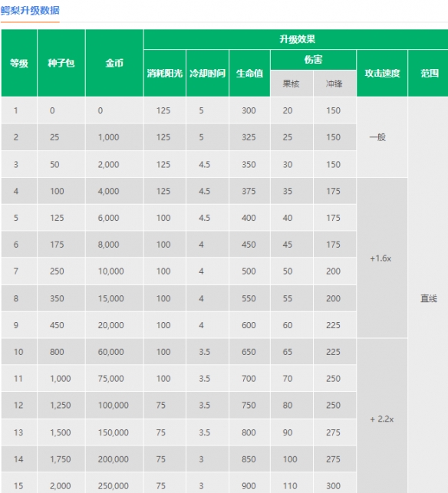Click the 1,750 seed packet cell
The image size is (448, 493).
click(61, 459)
